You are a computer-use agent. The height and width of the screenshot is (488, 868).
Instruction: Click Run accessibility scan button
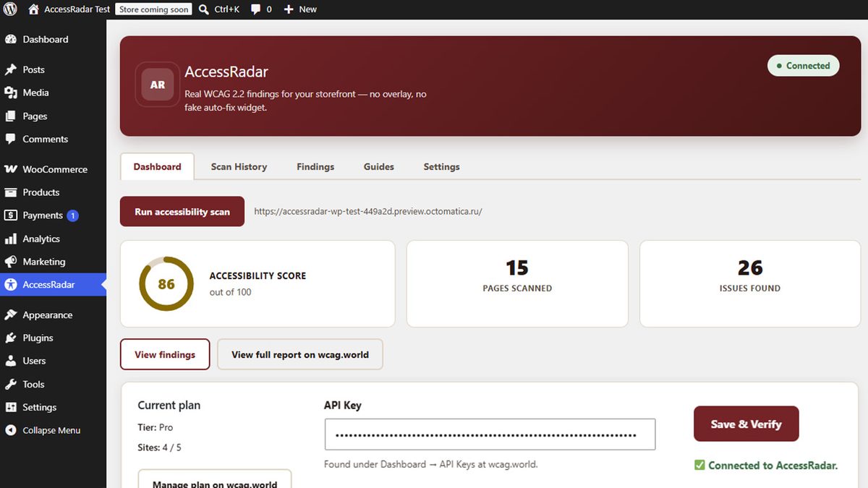tap(182, 212)
